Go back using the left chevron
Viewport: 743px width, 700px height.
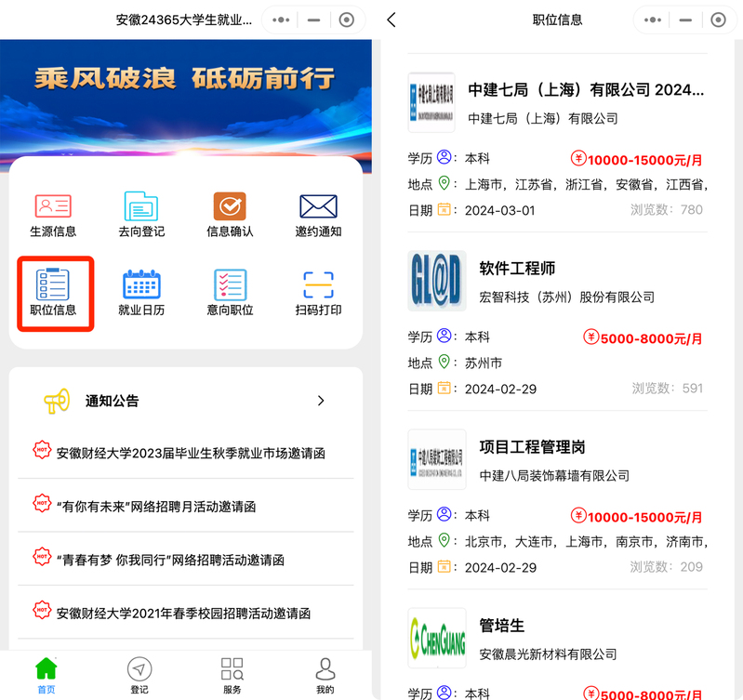tap(391, 20)
